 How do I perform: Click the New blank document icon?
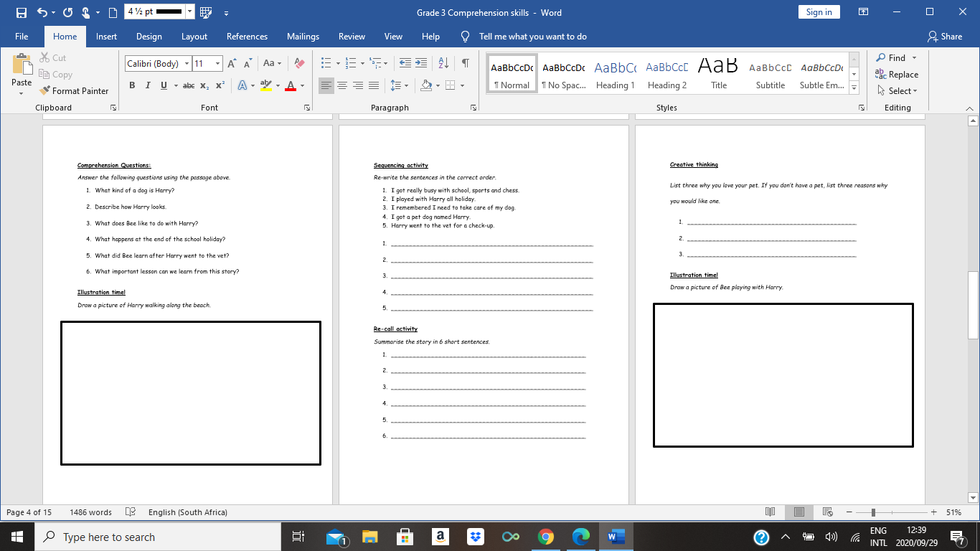112,12
